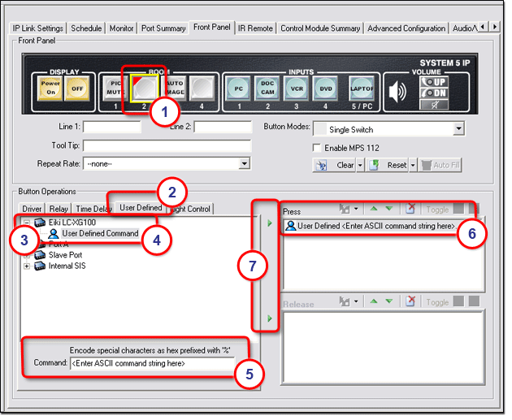512x420 pixels.
Task: Open the Repeat Rate dropdown
Action: click(x=245, y=163)
